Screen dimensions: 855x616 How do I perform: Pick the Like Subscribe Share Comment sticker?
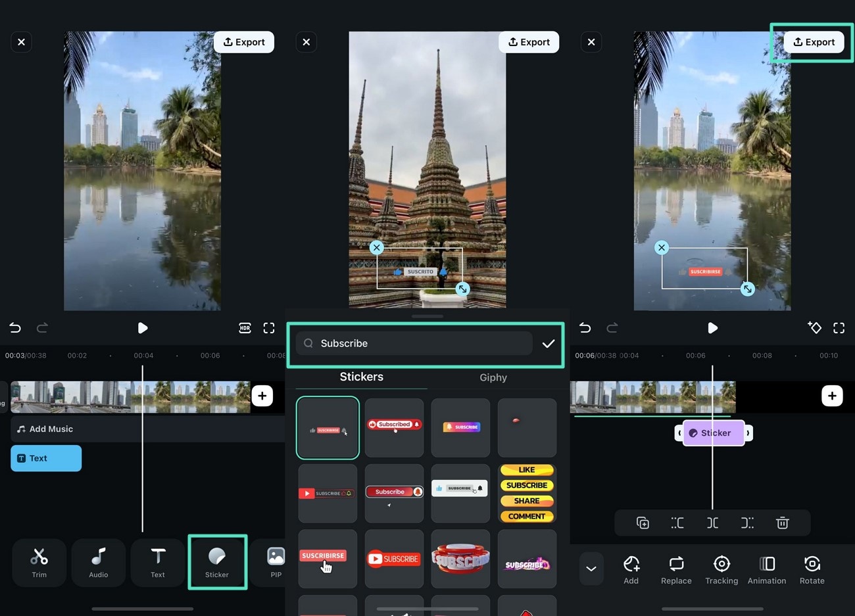pyautogui.click(x=527, y=493)
